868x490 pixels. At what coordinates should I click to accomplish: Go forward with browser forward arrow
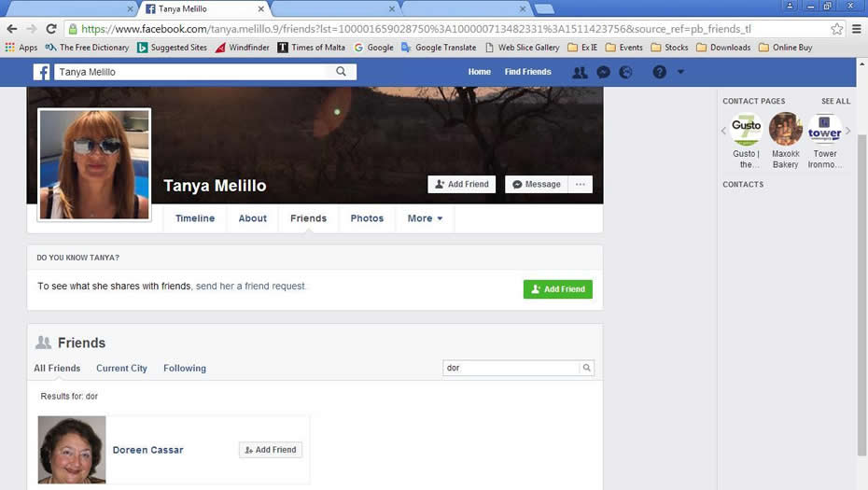(x=32, y=29)
